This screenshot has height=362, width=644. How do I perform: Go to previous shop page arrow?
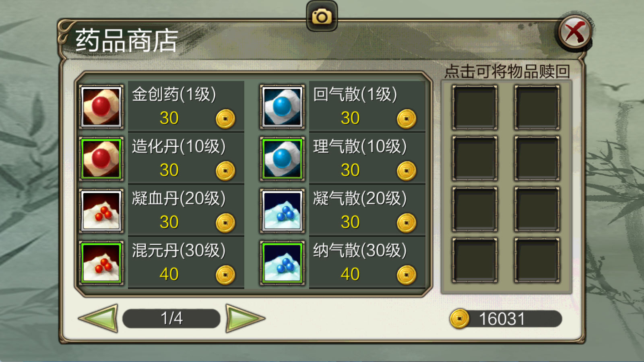(x=98, y=318)
